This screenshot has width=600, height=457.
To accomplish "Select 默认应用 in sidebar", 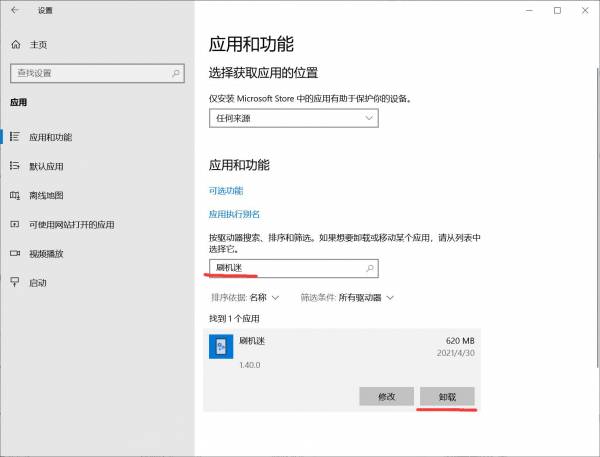I will tap(98, 166).
